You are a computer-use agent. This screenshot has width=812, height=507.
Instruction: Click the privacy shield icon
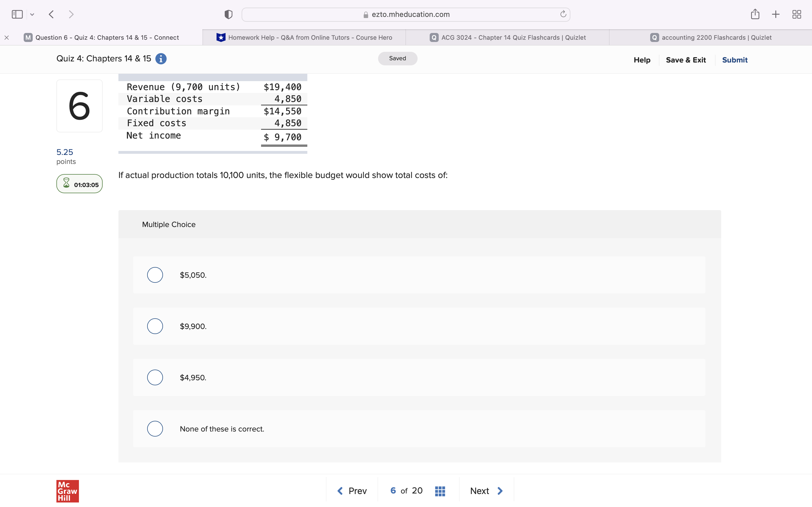pos(228,14)
